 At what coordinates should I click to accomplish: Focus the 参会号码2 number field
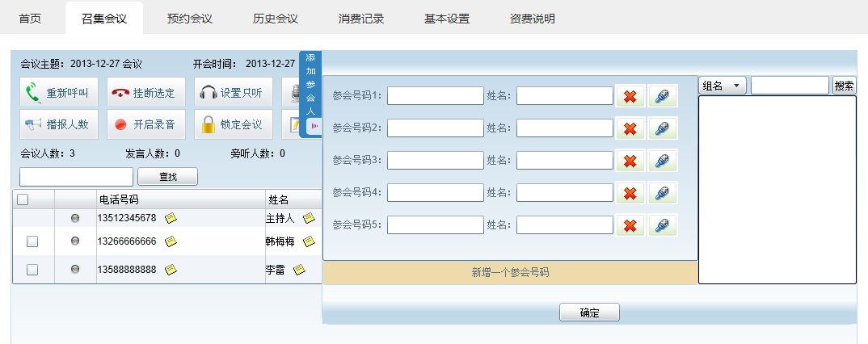(436, 128)
